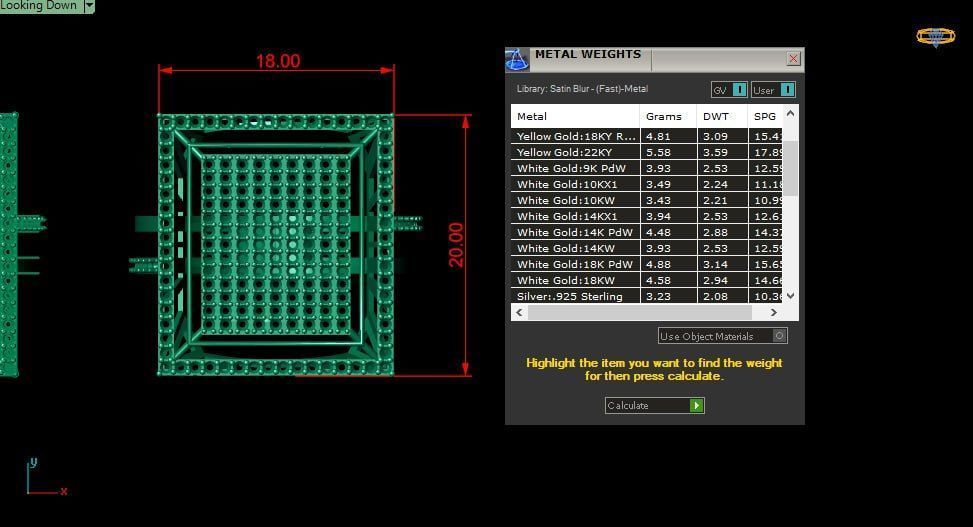973x527 pixels.
Task: Click the Looking Down viewport label
Action: [x=38, y=6]
